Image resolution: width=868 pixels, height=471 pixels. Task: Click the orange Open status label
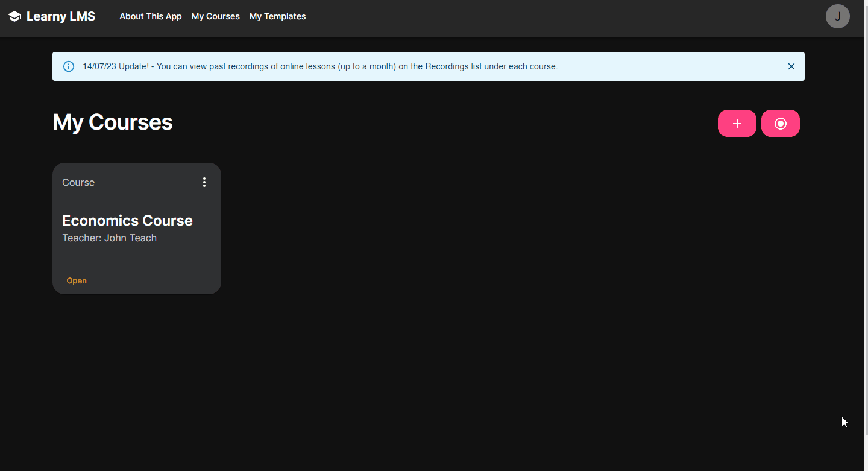[77, 280]
